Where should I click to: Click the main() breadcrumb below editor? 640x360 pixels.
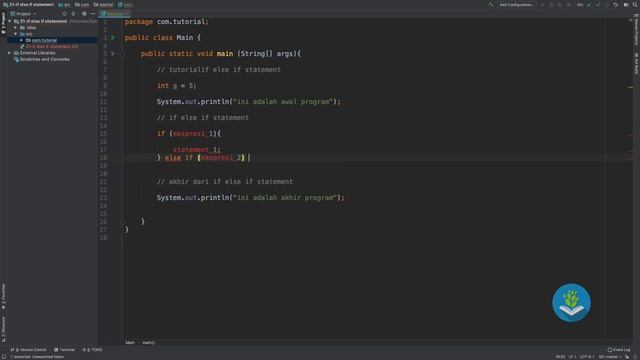(x=149, y=342)
